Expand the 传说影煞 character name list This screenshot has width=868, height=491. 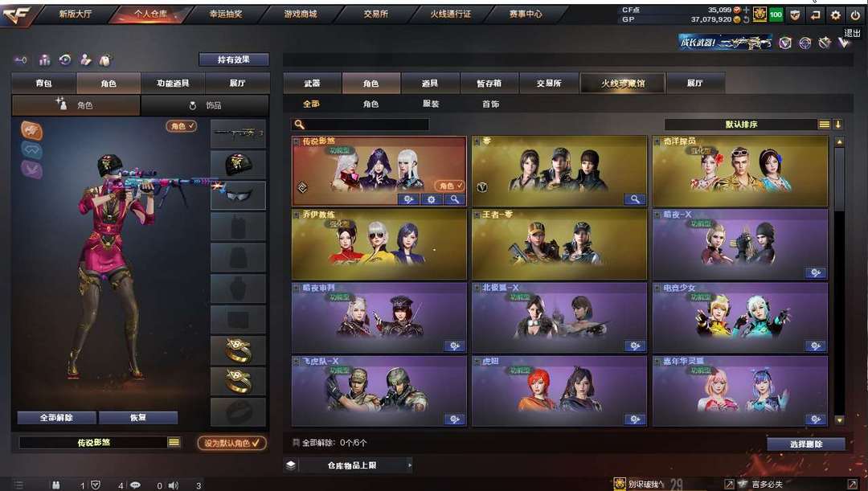click(x=174, y=442)
